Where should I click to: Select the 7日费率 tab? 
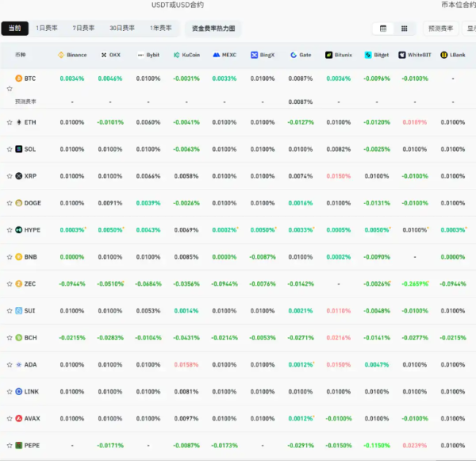pos(83,29)
